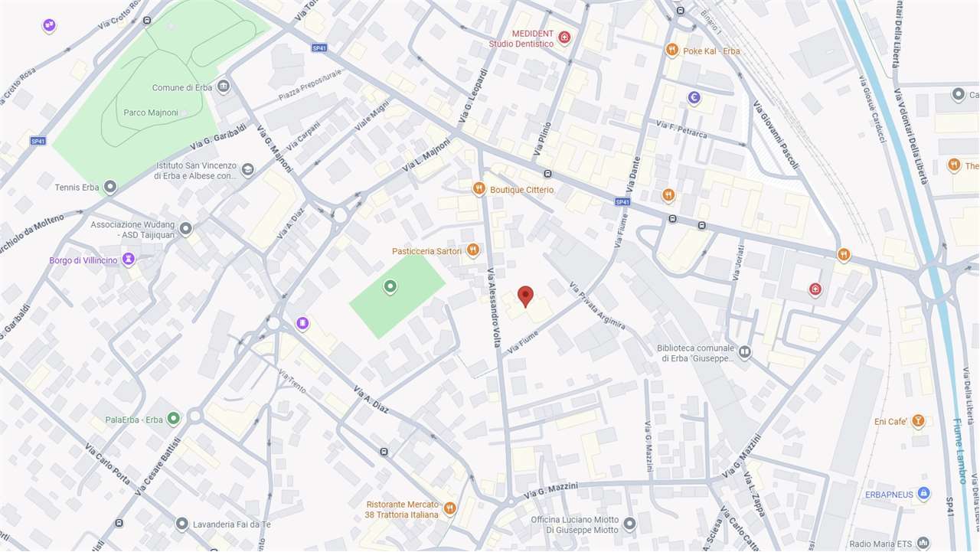Select the MEDIDENT Studio Dentistico marker
The image size is (980, 552).
tap(564, 38)
